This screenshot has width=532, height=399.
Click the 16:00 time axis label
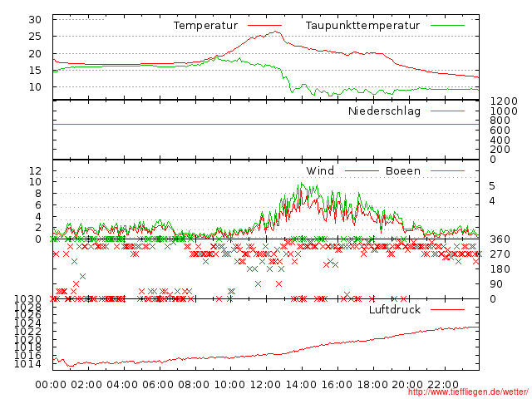tap(336, 385)
